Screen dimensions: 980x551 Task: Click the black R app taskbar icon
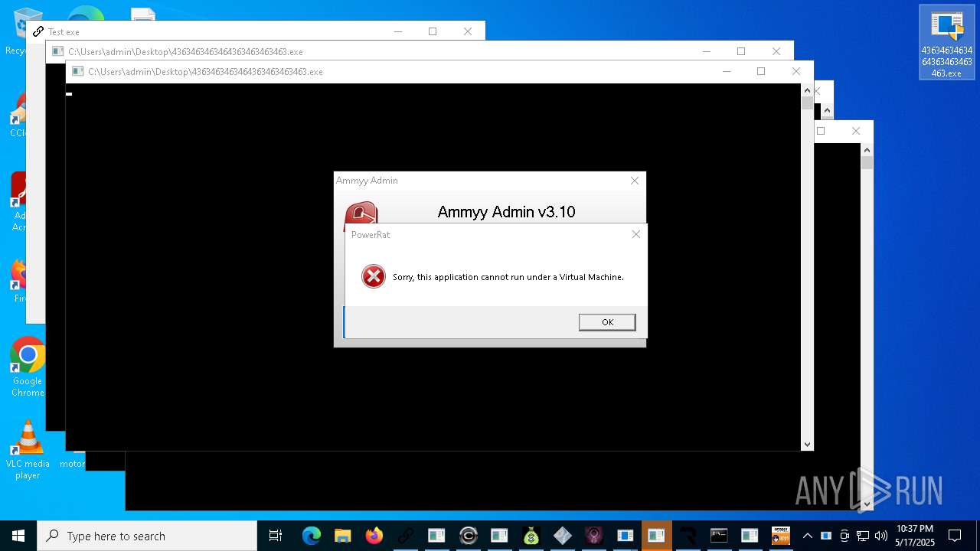(688, 536)
